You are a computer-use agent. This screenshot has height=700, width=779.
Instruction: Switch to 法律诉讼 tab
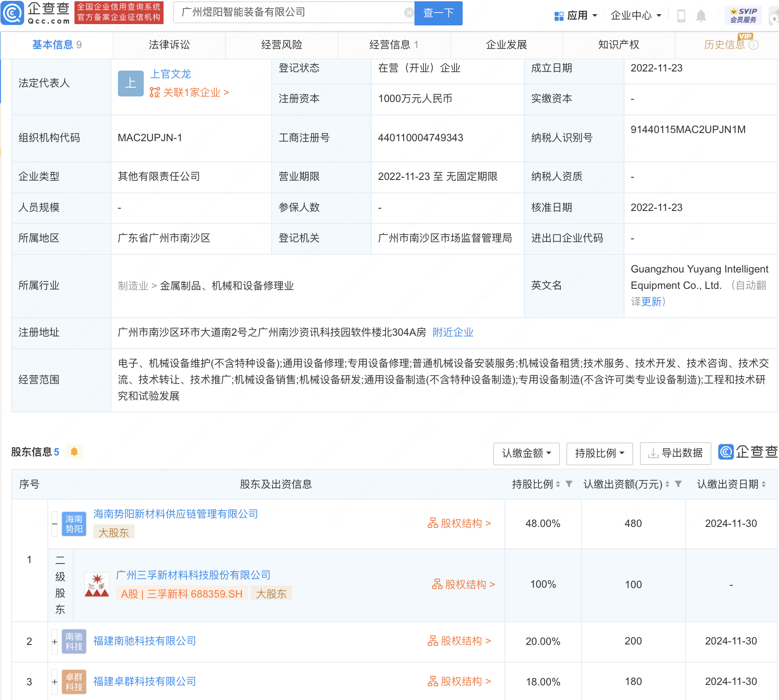tap(169, 45)
